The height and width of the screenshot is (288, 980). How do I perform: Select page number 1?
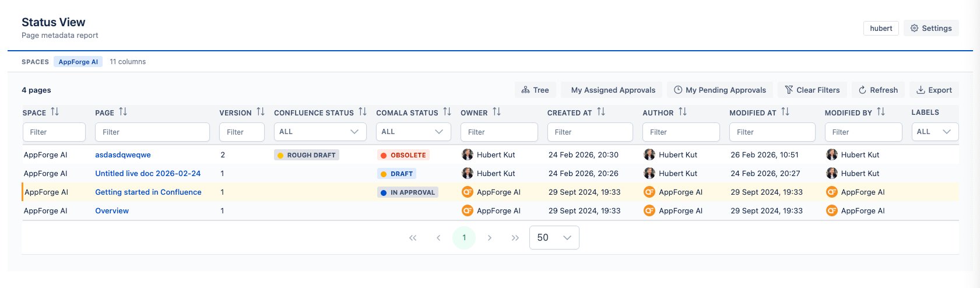(x=464, y=238)
